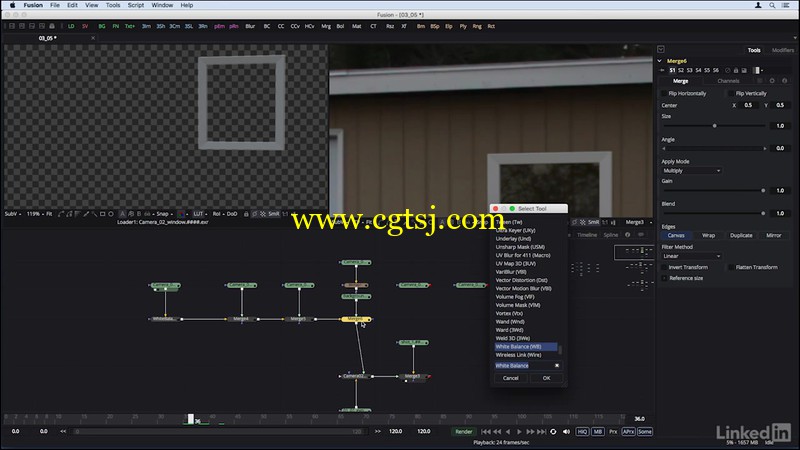800x450 pixels.
Task: Click the ellipse icon in left viewer toolbar
Action: coord(111,214)
